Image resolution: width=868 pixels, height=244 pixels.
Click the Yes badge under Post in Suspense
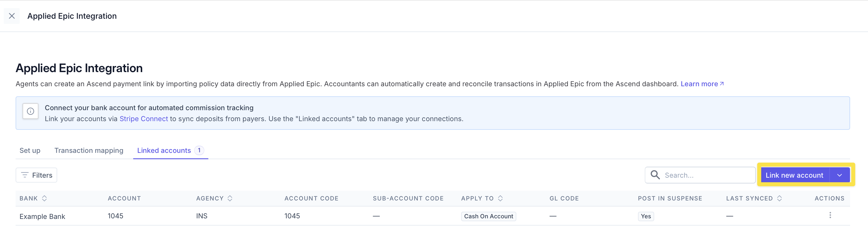coord(646,216)
